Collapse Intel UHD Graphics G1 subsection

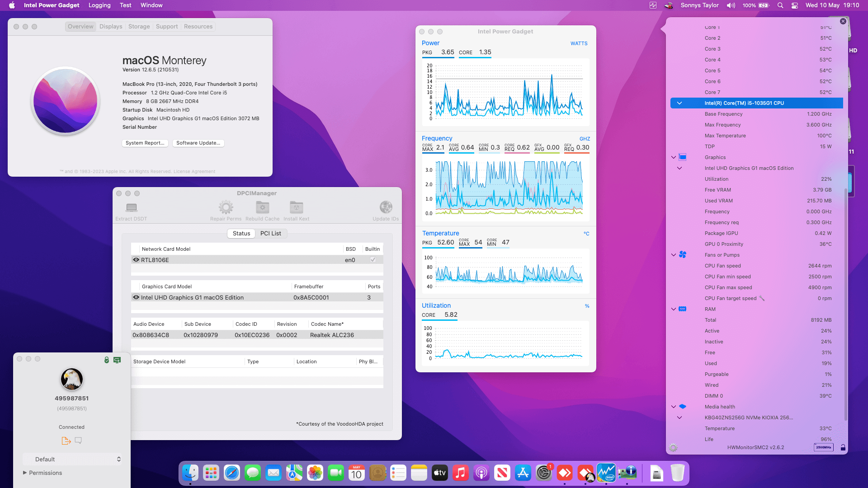(679, 168)
